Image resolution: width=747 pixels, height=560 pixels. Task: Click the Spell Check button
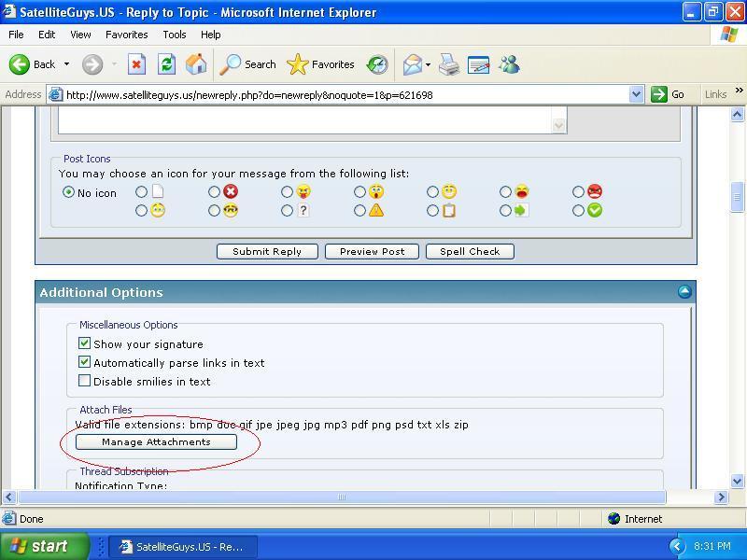point(470,251)
